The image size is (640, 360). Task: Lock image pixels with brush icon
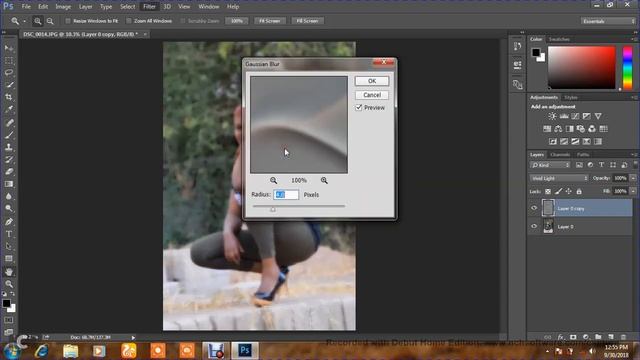click(x=558, y=191)
